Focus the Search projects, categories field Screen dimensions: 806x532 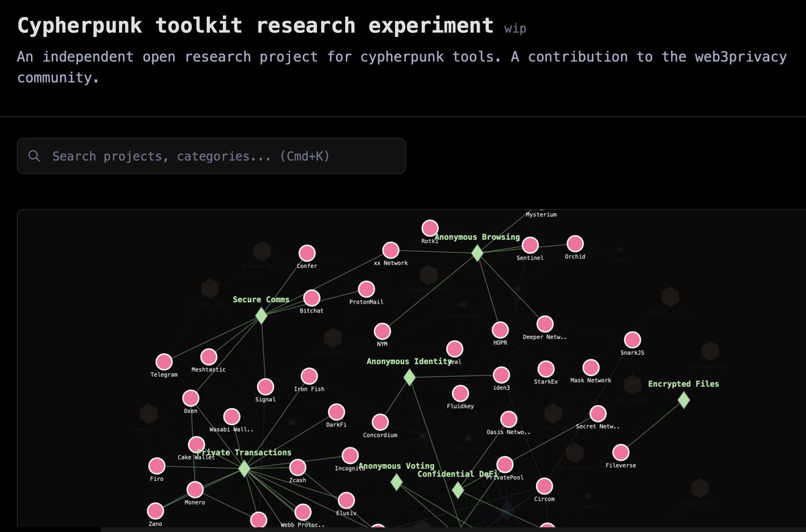pos(212,156)
